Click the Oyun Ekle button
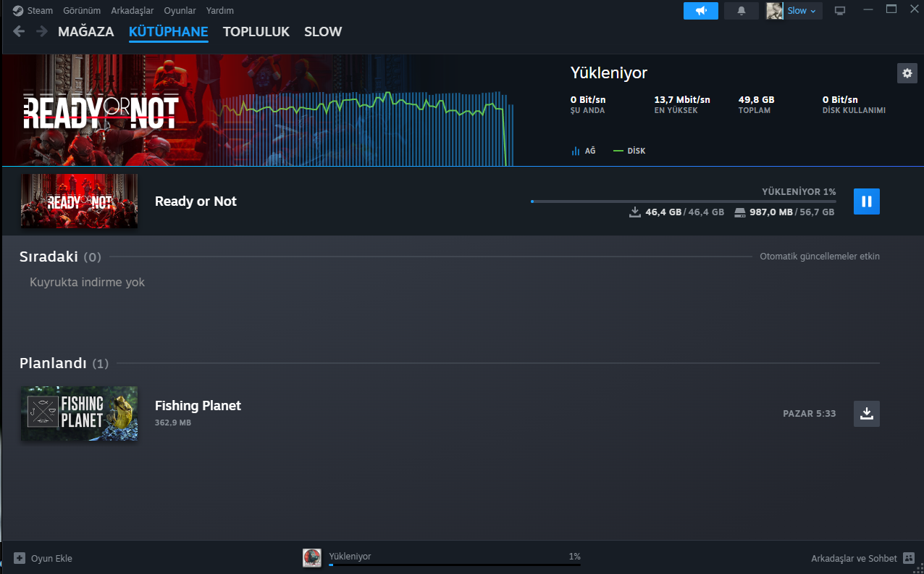The height and width of the screenshot is (574, 924). click(x=43, y=558)
